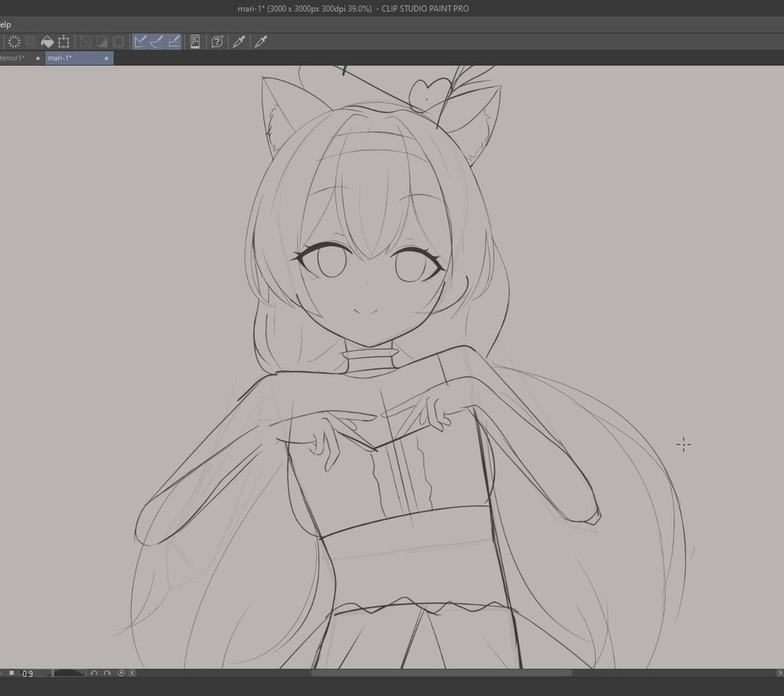Viewport: 784px width, 696px height.
Task: Click the Deselect icon in command bar
Action: [x=85, y=42]
